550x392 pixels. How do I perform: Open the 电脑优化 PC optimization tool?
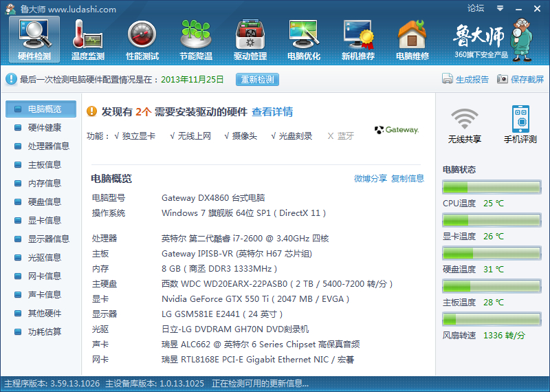coord(304,40)
